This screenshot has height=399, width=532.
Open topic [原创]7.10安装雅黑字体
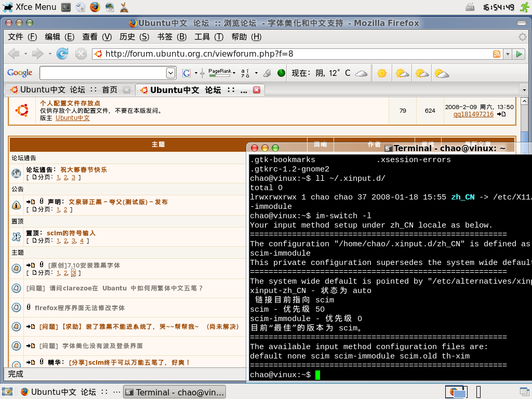click(84, 265)
